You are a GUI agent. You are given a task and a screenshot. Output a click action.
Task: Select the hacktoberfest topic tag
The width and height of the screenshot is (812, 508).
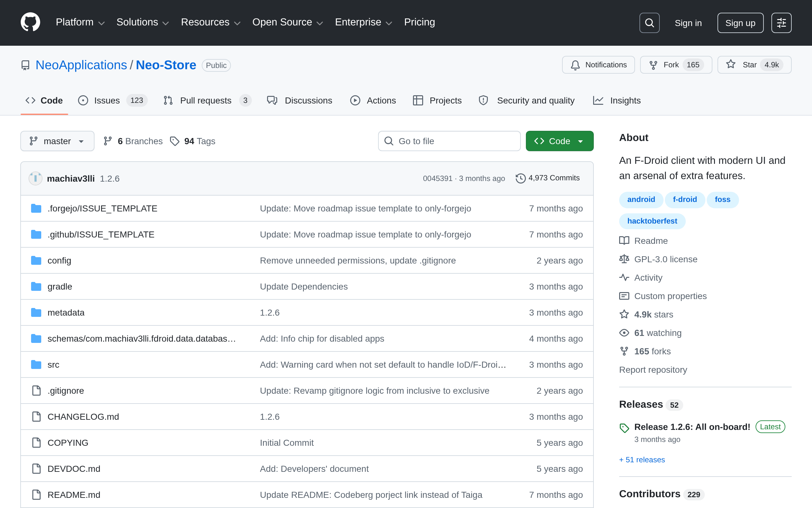(652, 221)
